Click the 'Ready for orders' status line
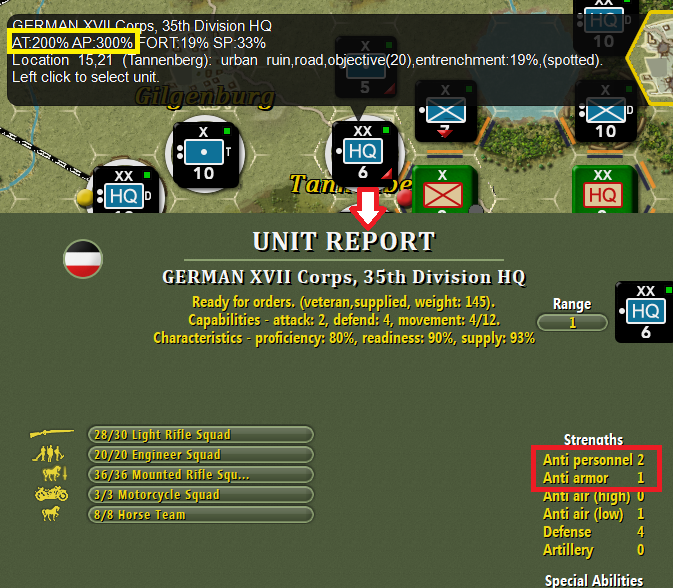Screen dimensions: 673x588 [x=343, y=302]
